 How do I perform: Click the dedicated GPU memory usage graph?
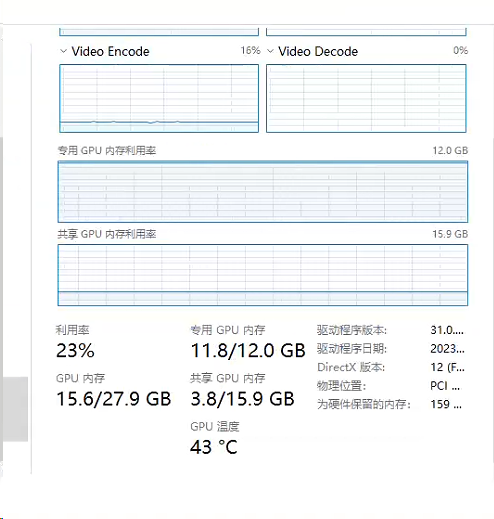click(263, 192)
